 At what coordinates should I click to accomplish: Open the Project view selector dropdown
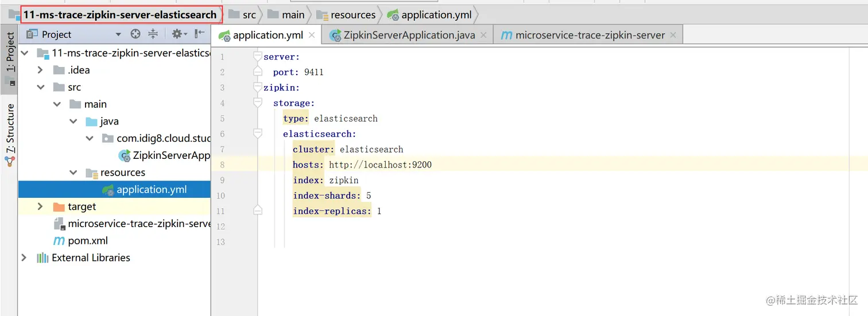[x=118, y=34]
